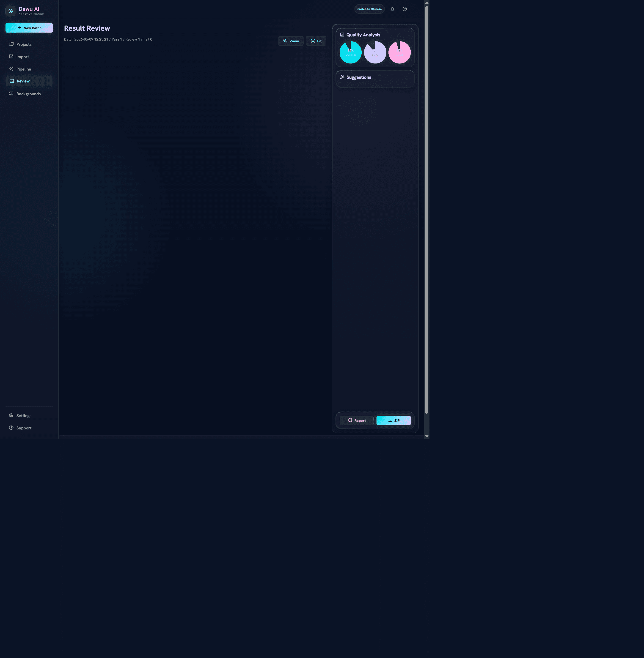Download the ZIP archive

pyautogui.click(x=393, y=420)
